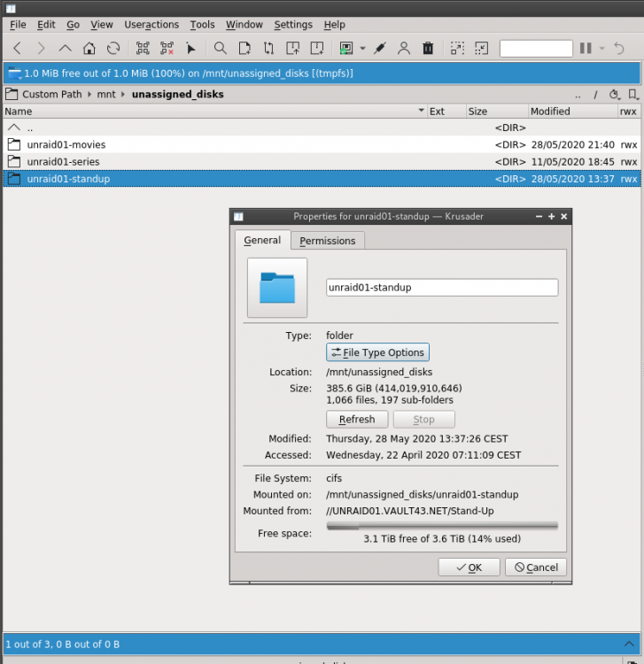Image resolution: width=644 pixels, height=664 pixels.
Task: Expand the arrow after Custom Path breadcrumb
Action: (89, 94)
